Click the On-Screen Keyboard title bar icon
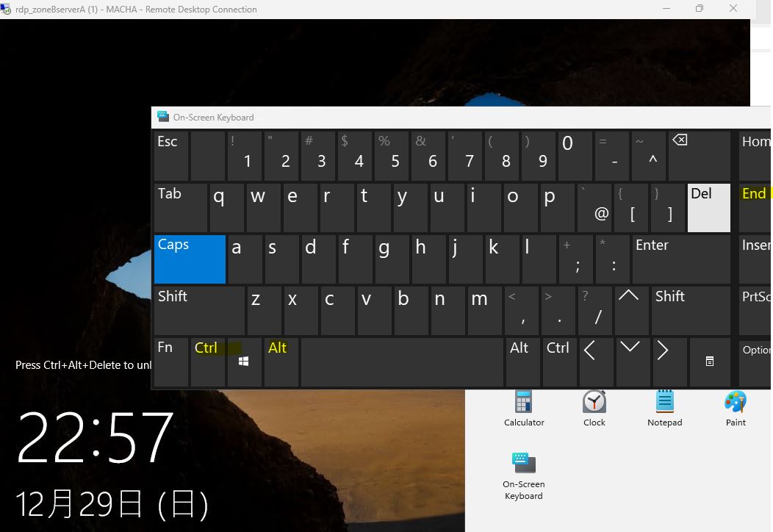773x532 pixels. (162, 117)
